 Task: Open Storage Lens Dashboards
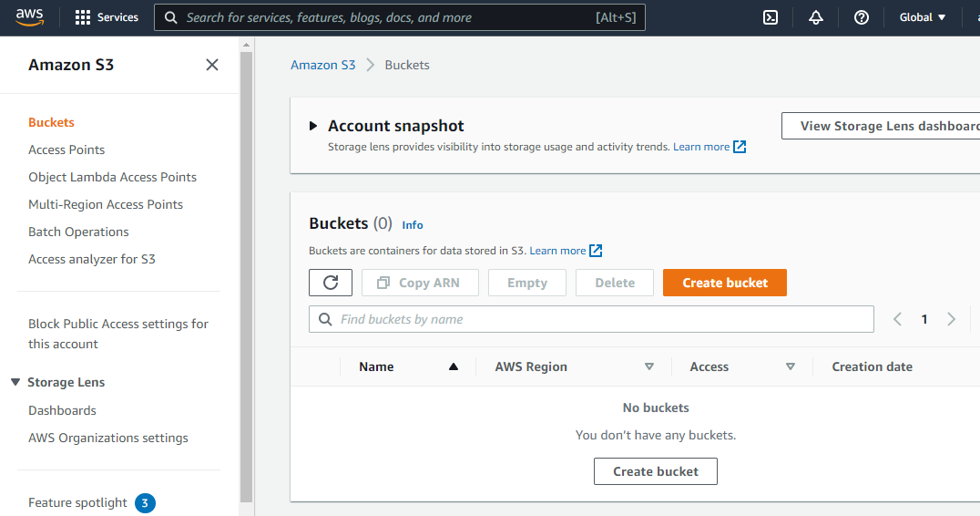(62, 410)
